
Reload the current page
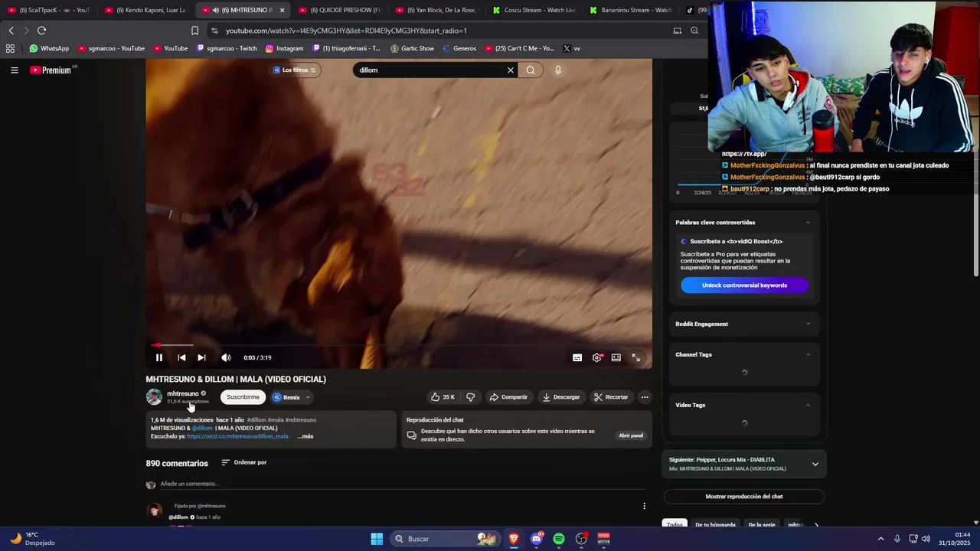point(41,31)
